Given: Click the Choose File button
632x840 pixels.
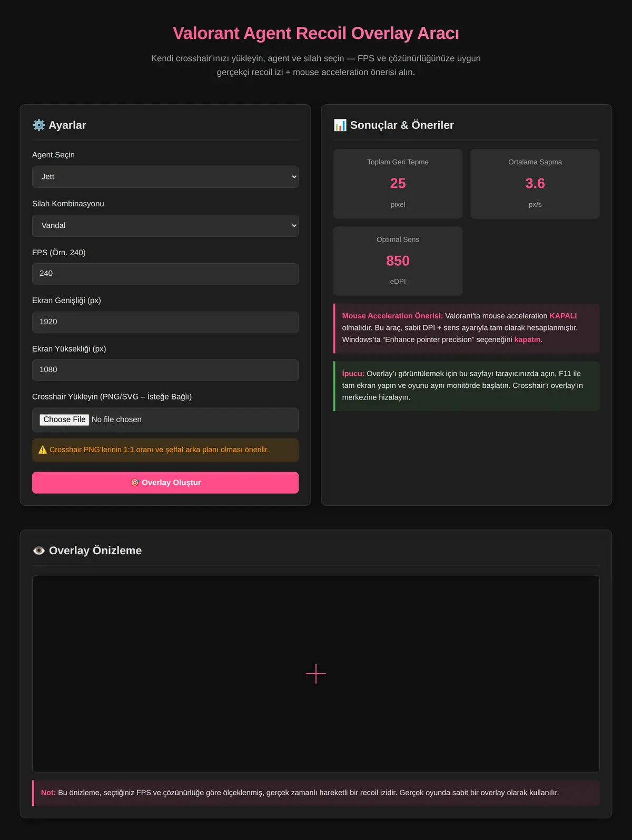Looking at the screenshot, I should tap(64, 419).
